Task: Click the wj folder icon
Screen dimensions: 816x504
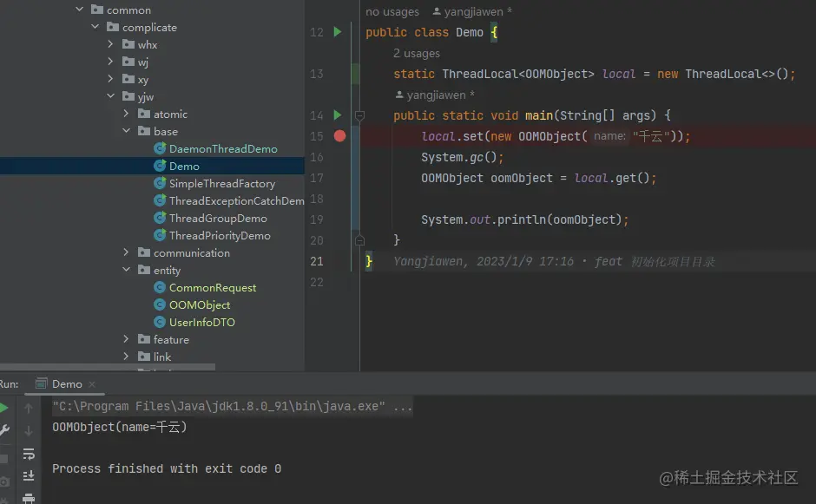Action: 128,62
